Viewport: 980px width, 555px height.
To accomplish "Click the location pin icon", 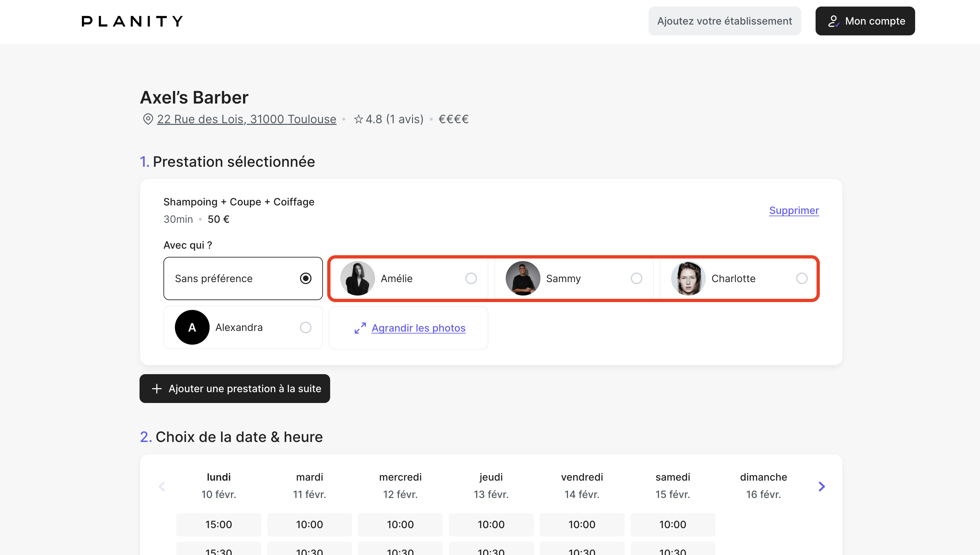I will click(x=148, y=119).
